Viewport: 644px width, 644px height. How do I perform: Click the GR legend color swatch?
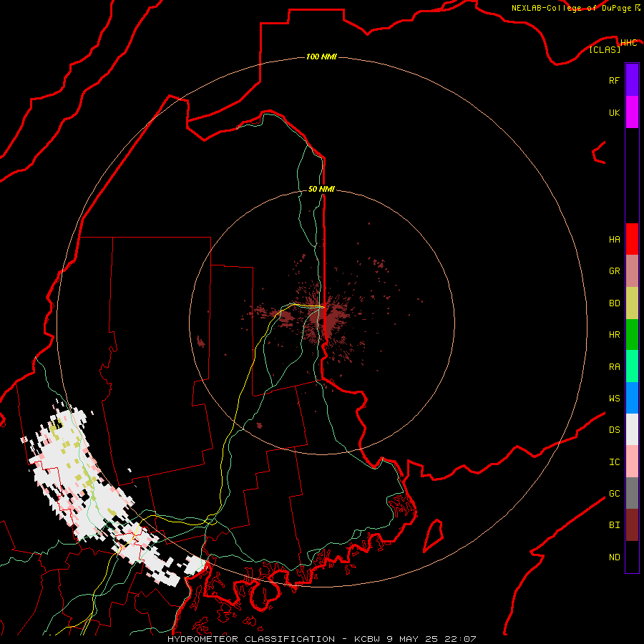coord(632,270)
